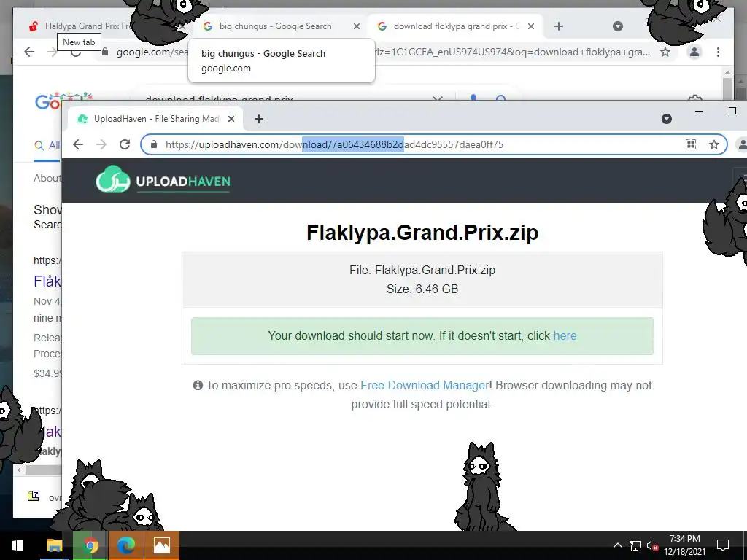
Task: Click the UploadHaven address bar URL
Action: tap(334, 144)
